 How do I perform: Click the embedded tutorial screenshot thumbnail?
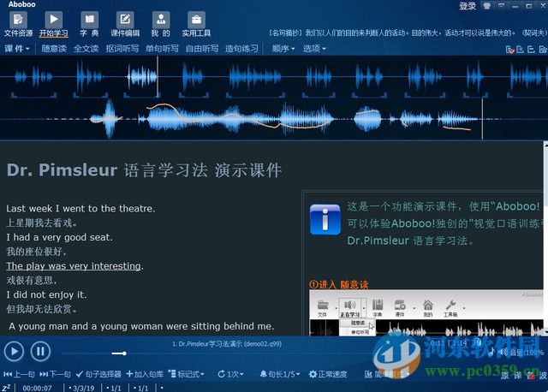click(x=426, y=312)
